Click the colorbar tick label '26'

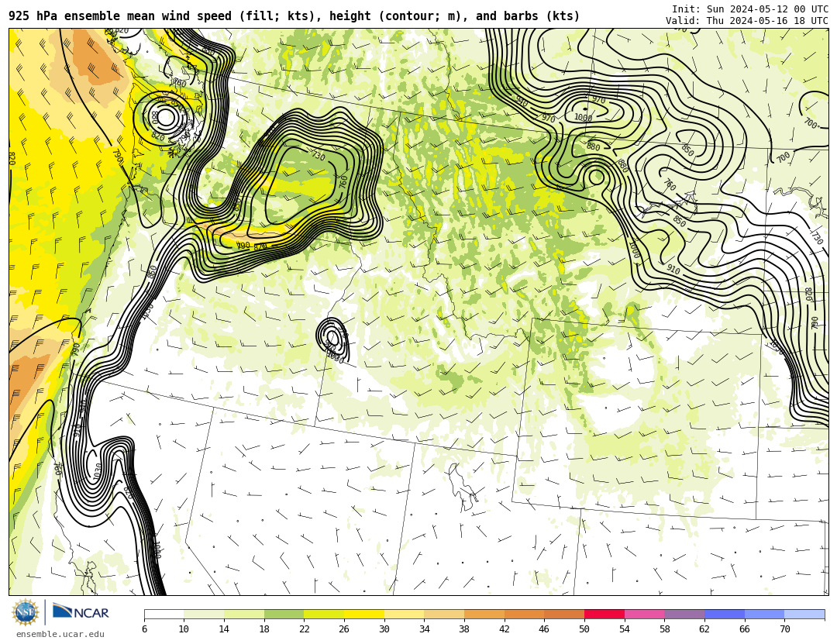(x=344, y=629)
